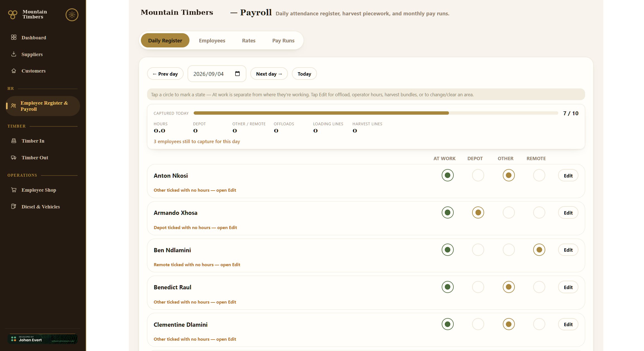
Task: Click the 7 / 10 captured count
Action: [x=571, y=113]
